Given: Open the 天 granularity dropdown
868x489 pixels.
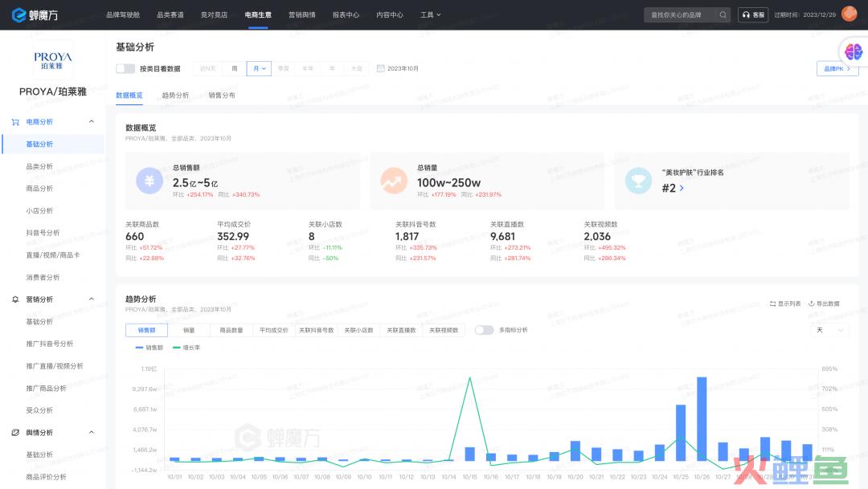Looking at the screenshot, I should point(829,330).
